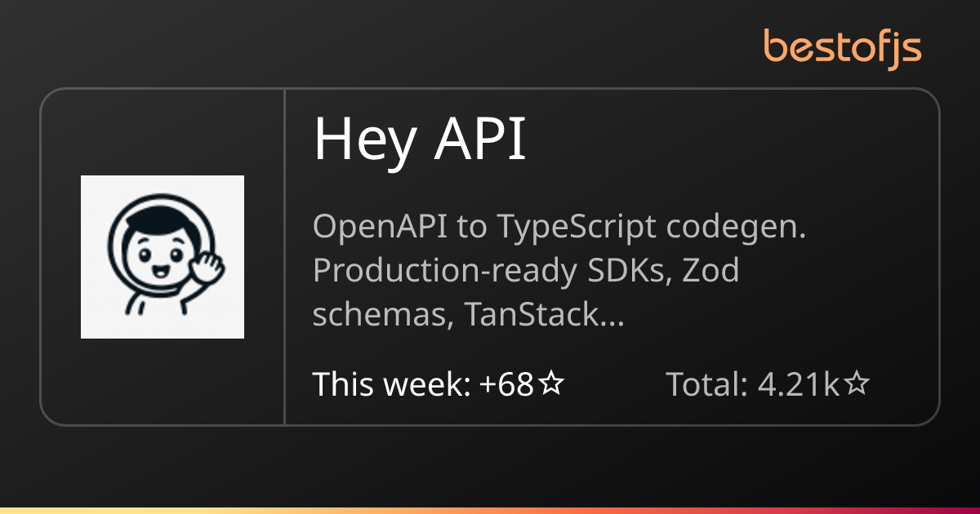Select 'Production-ready SDKs, Zod' text line

tap(526, 271)
